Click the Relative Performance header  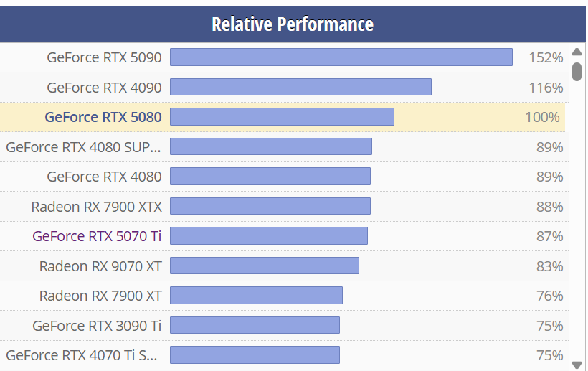click(x=293, y=24)
